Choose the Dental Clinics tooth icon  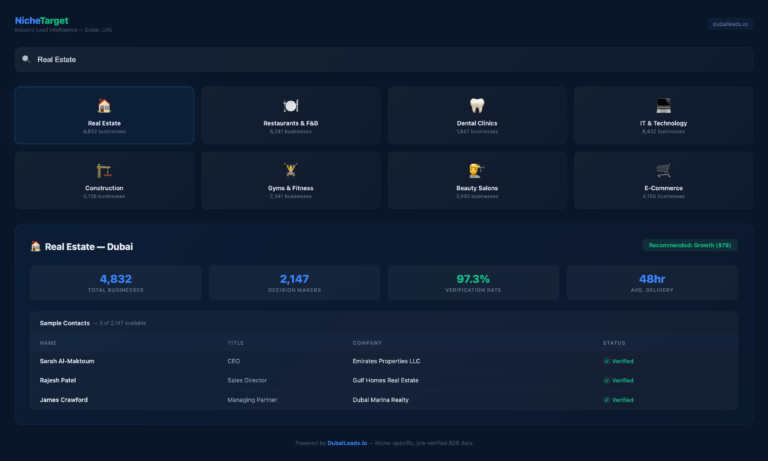(477, 106)
